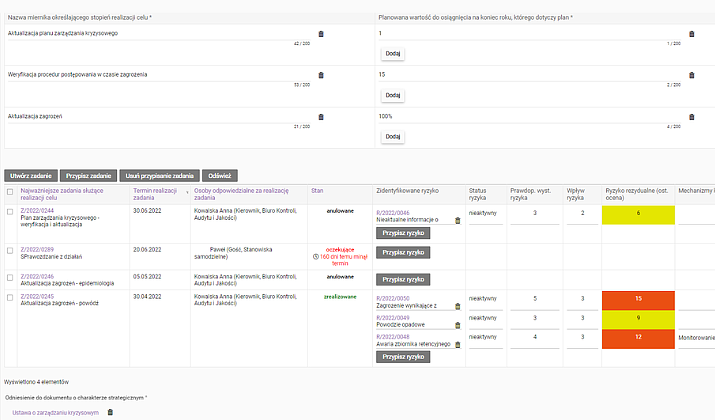The width and height of the screenshot is (715, 420).
Task: Delete the 'Powodzie opadowe' risk entry
Action: pyautogui.click(x=458, y=325)
